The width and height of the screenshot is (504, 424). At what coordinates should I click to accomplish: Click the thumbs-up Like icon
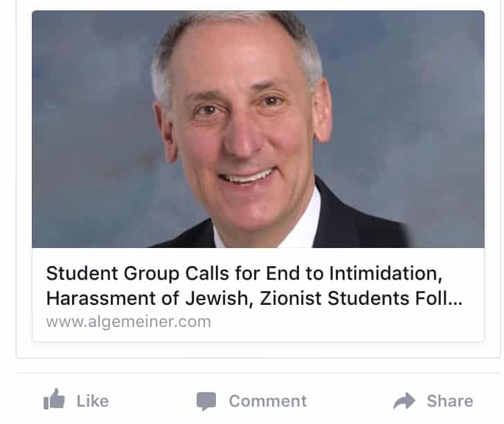coord(54,399)
